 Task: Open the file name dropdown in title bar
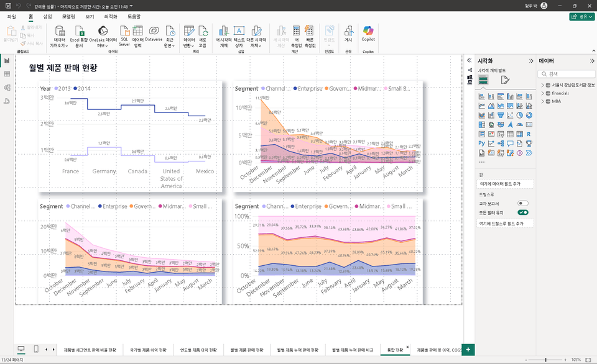[x=131, y=6]
